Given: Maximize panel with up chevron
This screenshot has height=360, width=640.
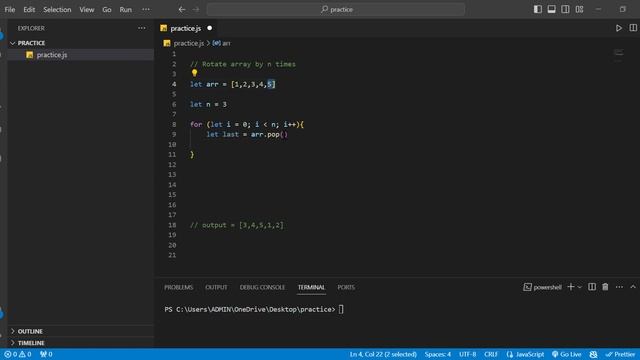Looking at the screenshot, I should [633, 287].
